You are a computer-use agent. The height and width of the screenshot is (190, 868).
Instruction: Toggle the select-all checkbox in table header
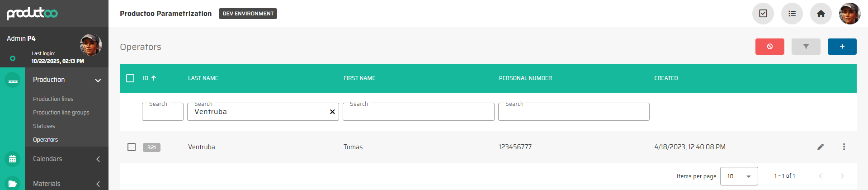pos(130,78)
